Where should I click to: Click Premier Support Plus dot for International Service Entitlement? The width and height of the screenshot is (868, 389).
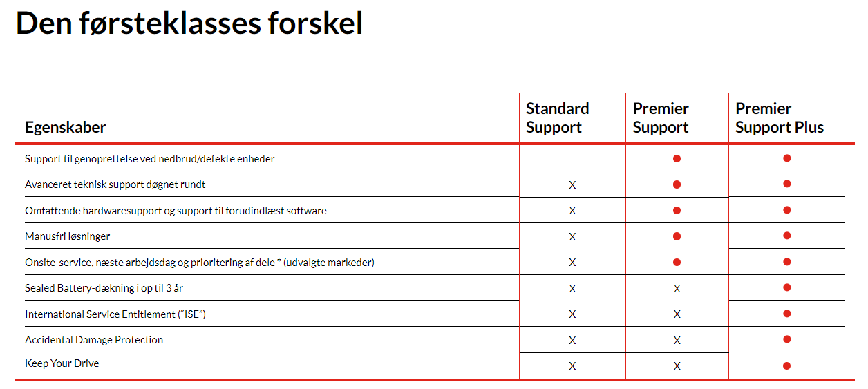(x=786, y=314)
